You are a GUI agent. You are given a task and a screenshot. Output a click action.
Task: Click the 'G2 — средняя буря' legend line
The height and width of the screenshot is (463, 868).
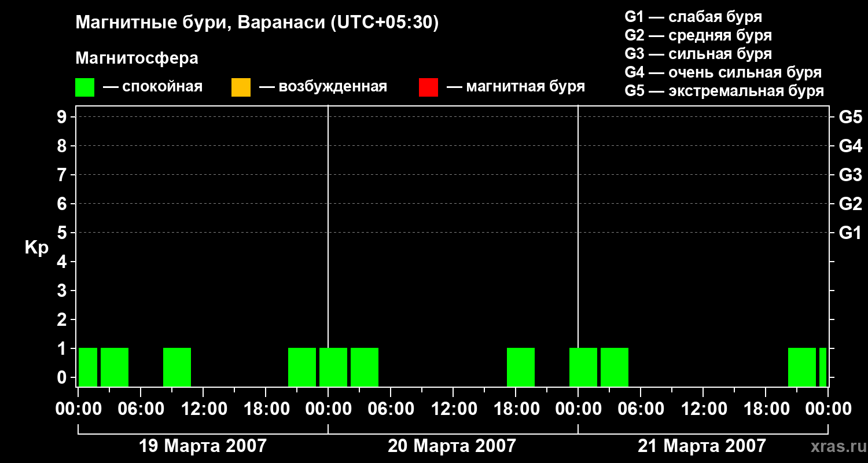pos(698,35)
